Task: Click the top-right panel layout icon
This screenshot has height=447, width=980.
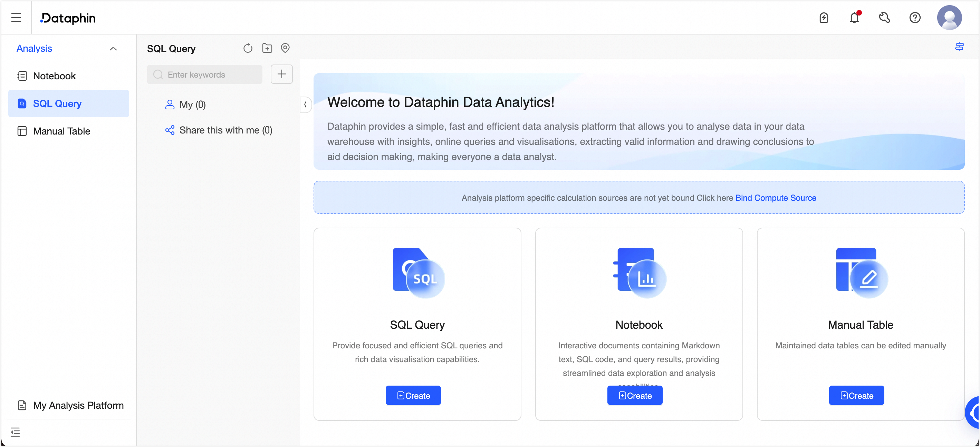Action: pyautogui.click(x=959, y=47)
